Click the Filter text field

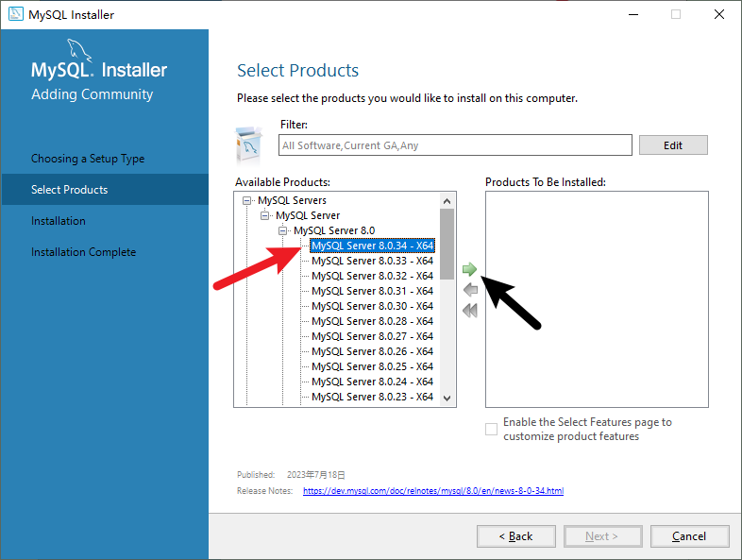455,145
